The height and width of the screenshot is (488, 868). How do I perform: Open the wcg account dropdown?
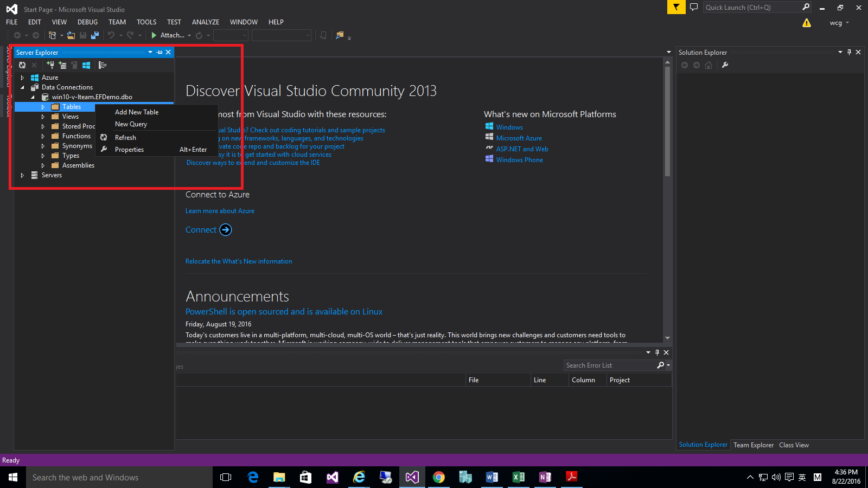[x=839, y=23]
